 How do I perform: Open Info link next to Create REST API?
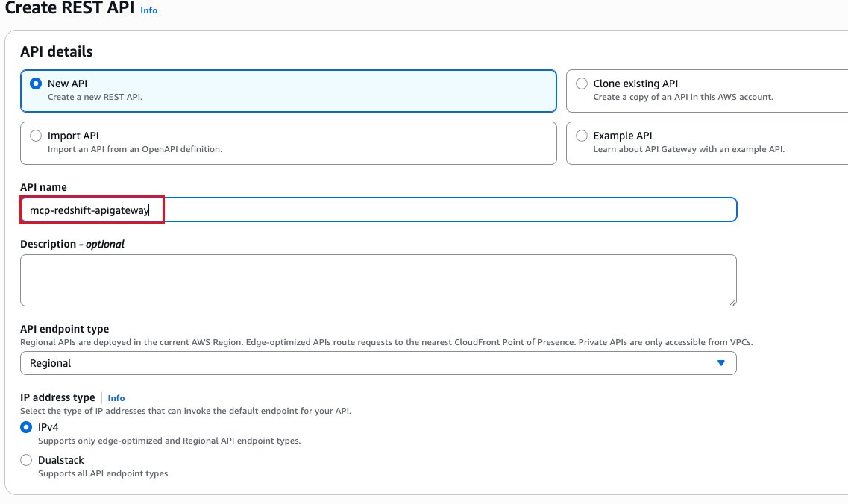pyautogui.click(x=148, y=10)
